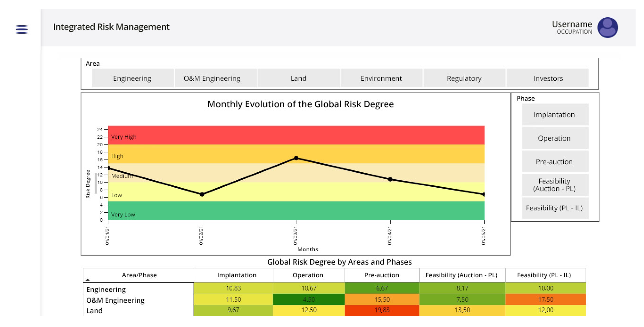Toggle the Land area filter

pyautogui.click(x=298, y=78)
